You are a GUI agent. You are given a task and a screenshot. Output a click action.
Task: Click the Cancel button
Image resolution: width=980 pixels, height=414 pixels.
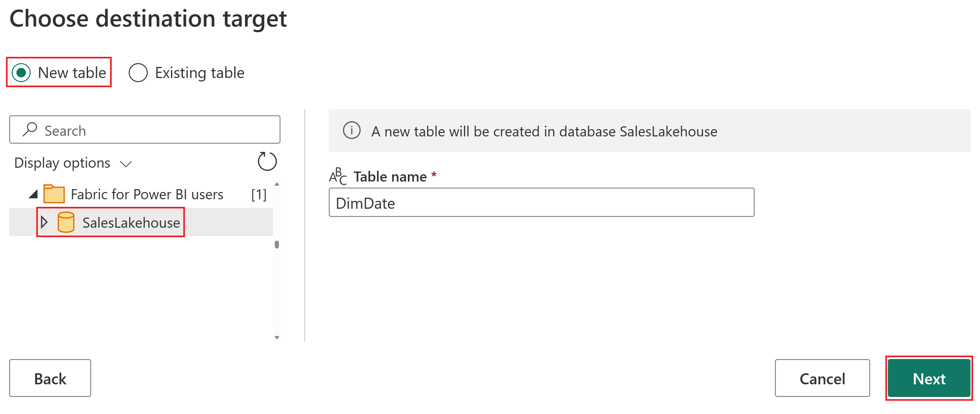coord(823,377)
